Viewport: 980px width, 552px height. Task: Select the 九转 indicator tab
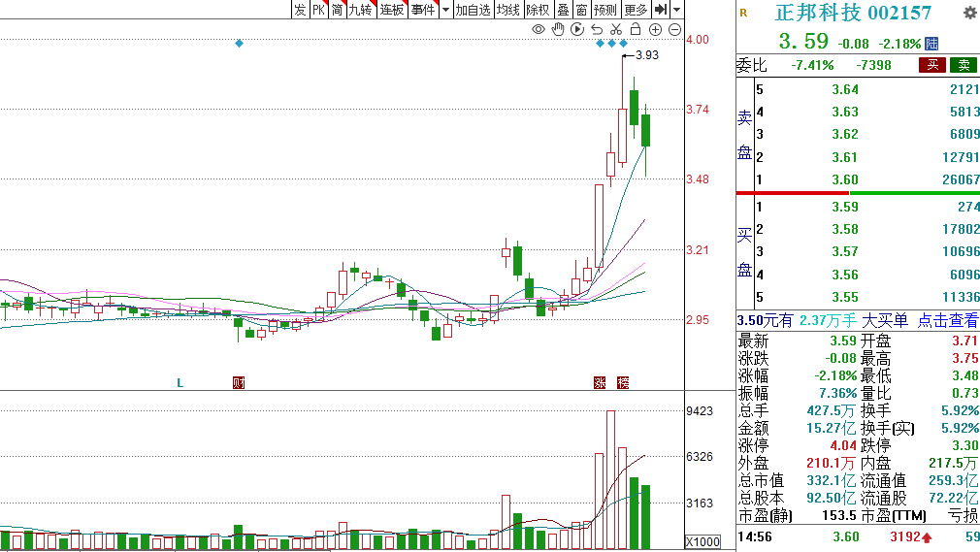coord(361,10)
